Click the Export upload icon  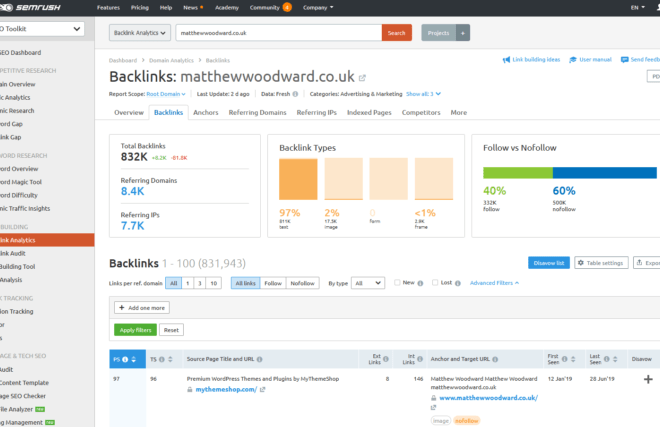(639, 263)
